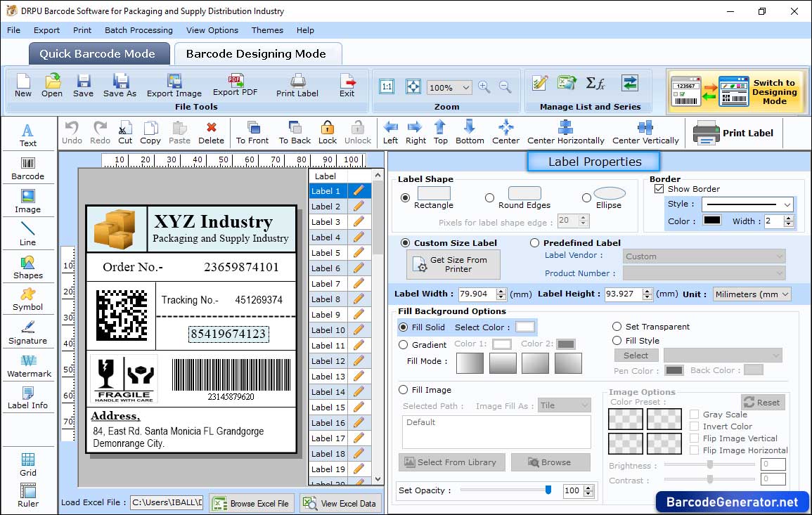812x515 pixels.
Task: Select Fill Image option
Action: [x=403, y=390]
